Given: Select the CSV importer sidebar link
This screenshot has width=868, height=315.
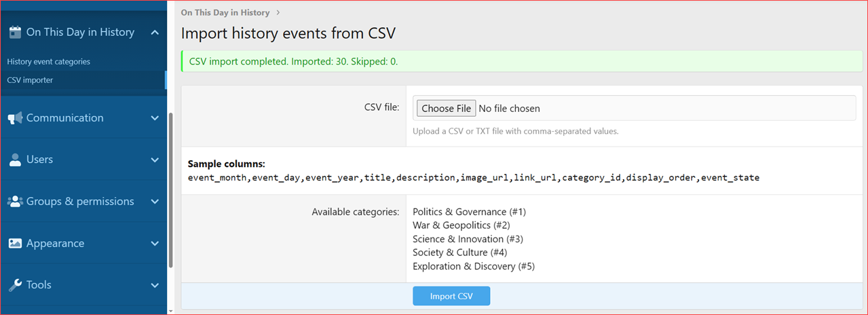Looking at the screenshot, I should pos(30,80).
